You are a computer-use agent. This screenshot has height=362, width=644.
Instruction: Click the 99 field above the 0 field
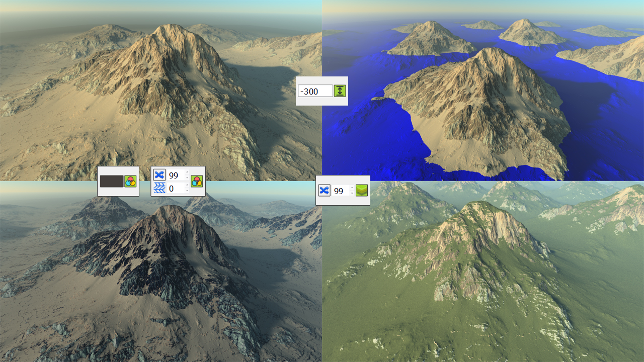point(175,175)
